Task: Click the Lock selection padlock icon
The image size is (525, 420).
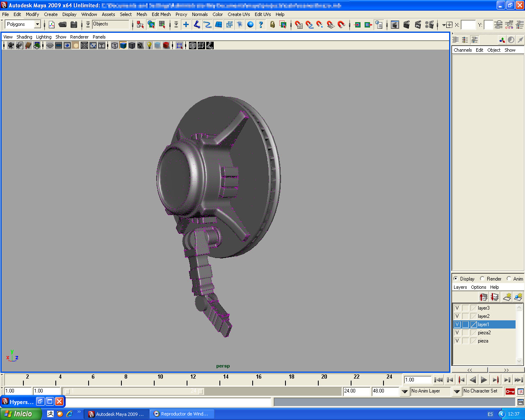Action: point(272,25)
